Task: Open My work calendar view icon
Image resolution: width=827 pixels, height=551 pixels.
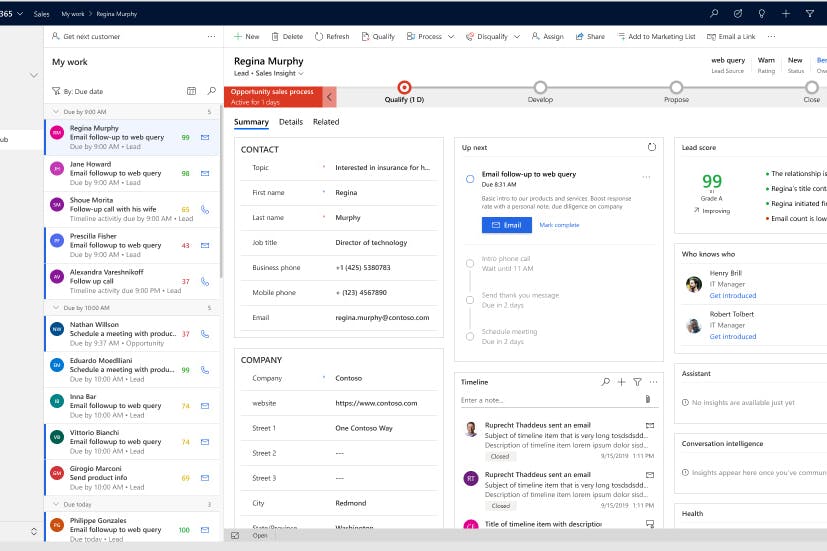Action: (191, 91)
